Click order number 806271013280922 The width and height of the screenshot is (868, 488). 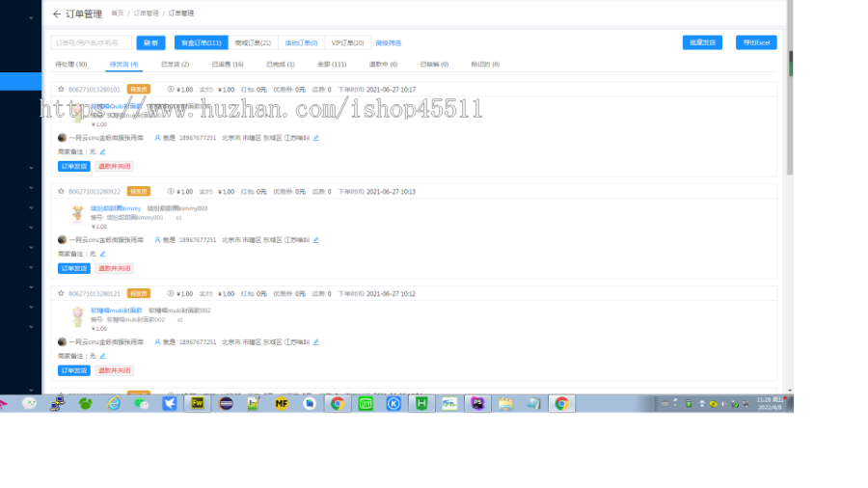pos(95,191)
